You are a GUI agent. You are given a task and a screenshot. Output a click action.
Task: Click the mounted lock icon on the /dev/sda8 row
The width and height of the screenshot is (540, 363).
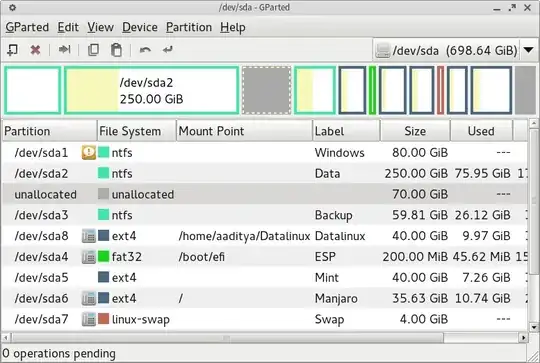coord(89,236)
